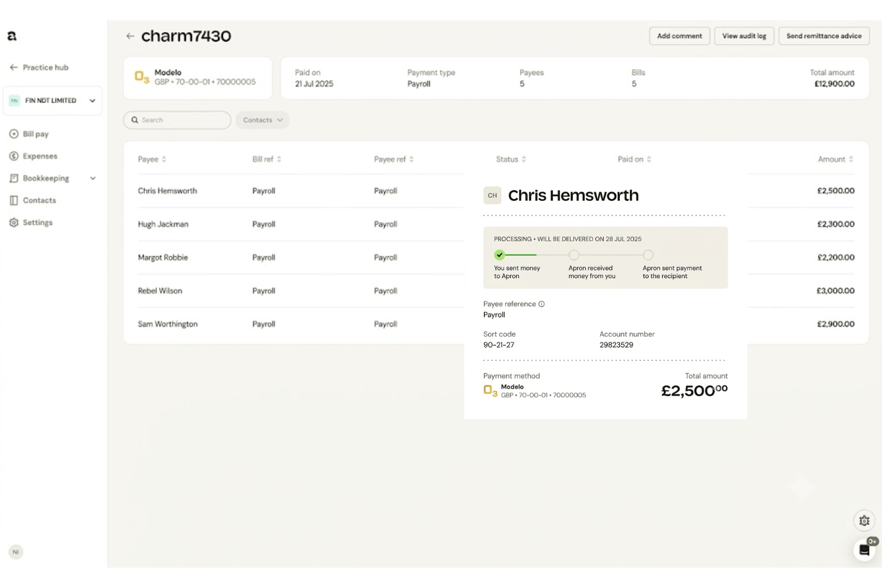The width and height of the screenshot is (882, 588).
Task: Click the completed 'You sent money' step marker
Action: [x=499, y=255]
